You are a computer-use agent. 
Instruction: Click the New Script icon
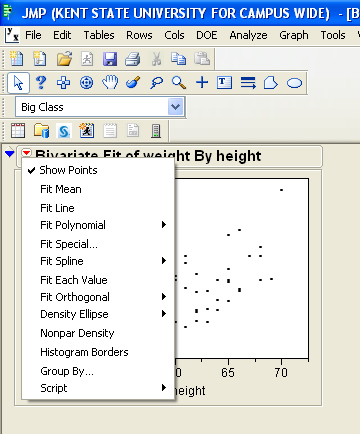click(40, 59)
